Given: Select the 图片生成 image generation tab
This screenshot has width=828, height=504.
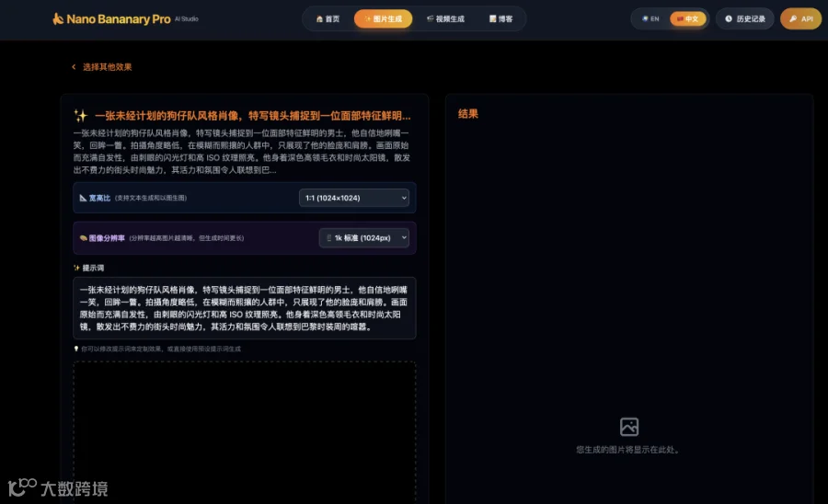Looking at the screenshot, I should coord(384,18).
